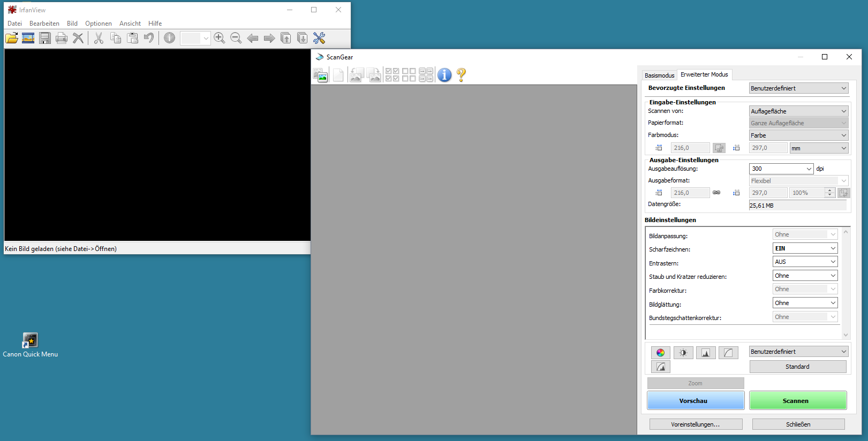Image resolution: width=868 pixels, height=441 pixels.
Task: Open the Ansicht menu in IrfanView
Action: point(130,24)
